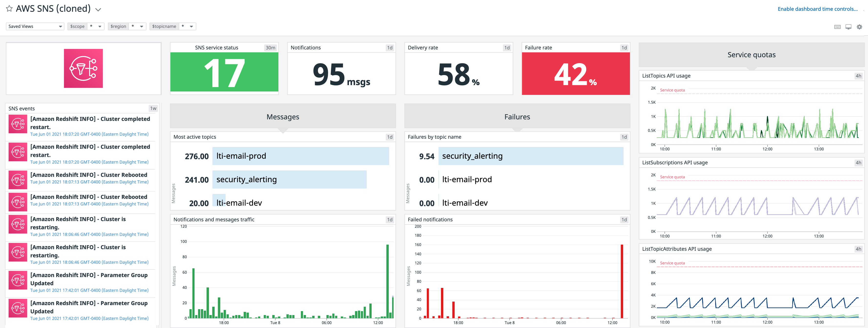Click the 4h badge on ListTopics API usage
The width and height of the screenshot is (868, 328).
tap(859, 76)
